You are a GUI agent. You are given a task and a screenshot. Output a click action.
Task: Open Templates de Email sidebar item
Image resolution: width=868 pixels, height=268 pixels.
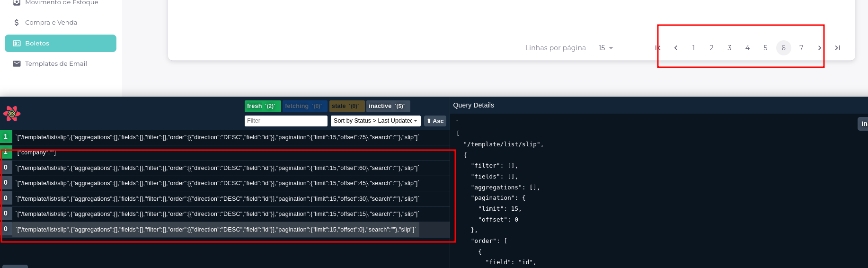(x=61, y=63)
